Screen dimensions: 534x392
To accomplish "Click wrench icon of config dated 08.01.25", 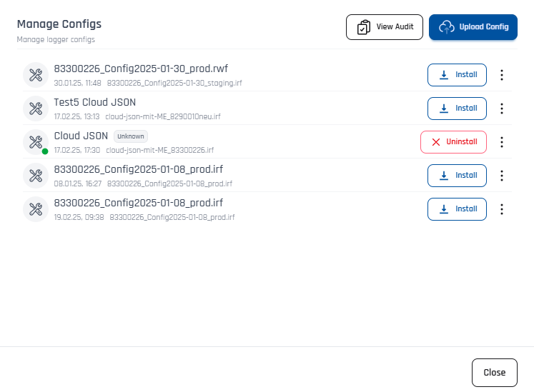I will coord(35,176).
